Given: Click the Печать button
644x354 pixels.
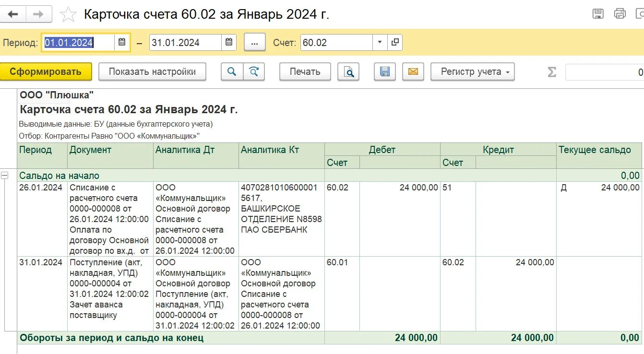Looking at the screenshot, I should pyautogui.click(x=305, y=72).
